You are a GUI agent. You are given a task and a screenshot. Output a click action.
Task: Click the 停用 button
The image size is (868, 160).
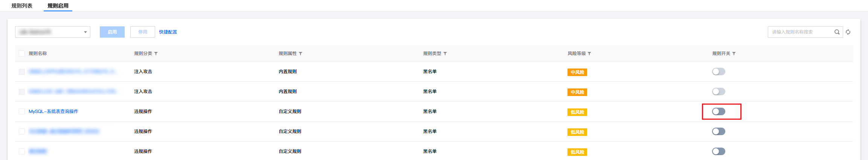coord(143,32)
